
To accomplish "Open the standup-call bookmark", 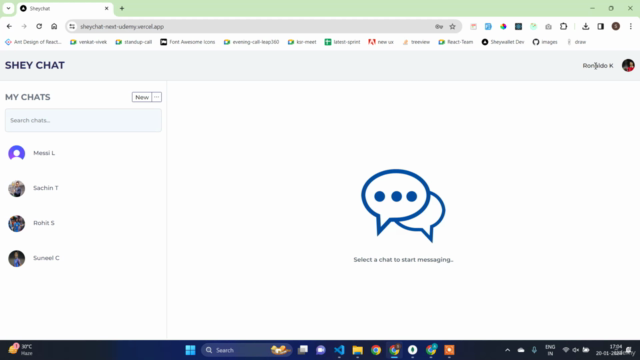I will 133,42.
